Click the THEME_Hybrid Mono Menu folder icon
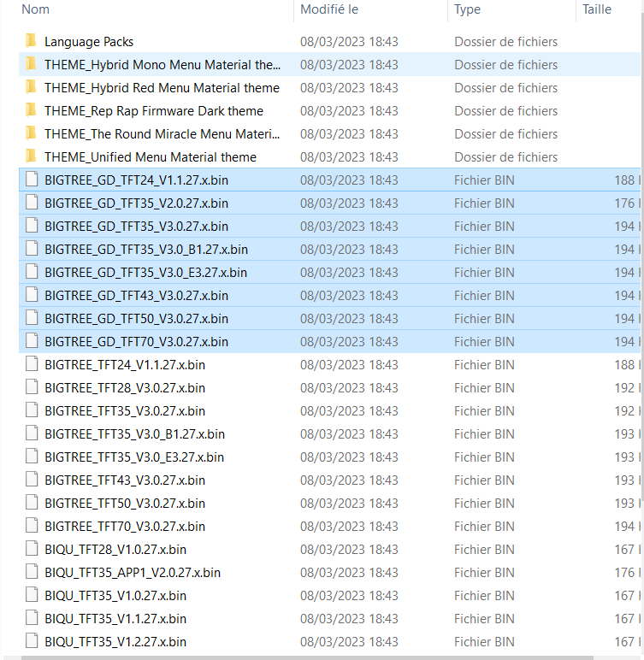Image resolution: width=644 pixels, height=660 pixels. 31,64
